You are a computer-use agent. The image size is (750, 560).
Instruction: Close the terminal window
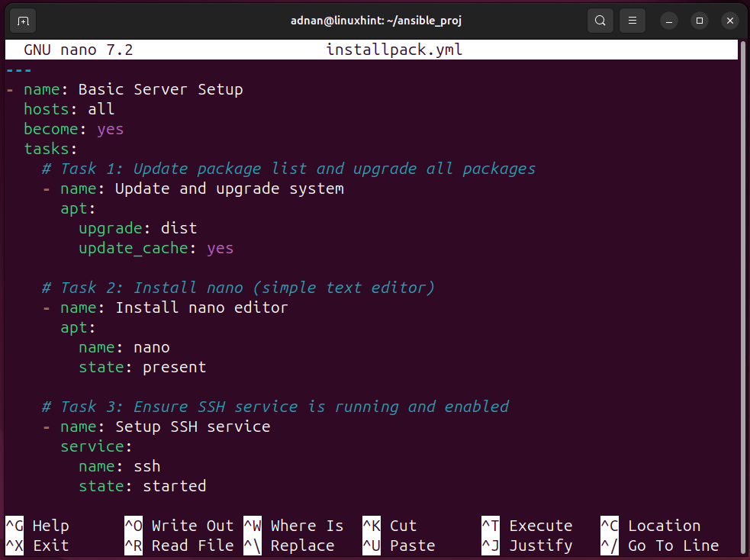click(x=730, y=21)
